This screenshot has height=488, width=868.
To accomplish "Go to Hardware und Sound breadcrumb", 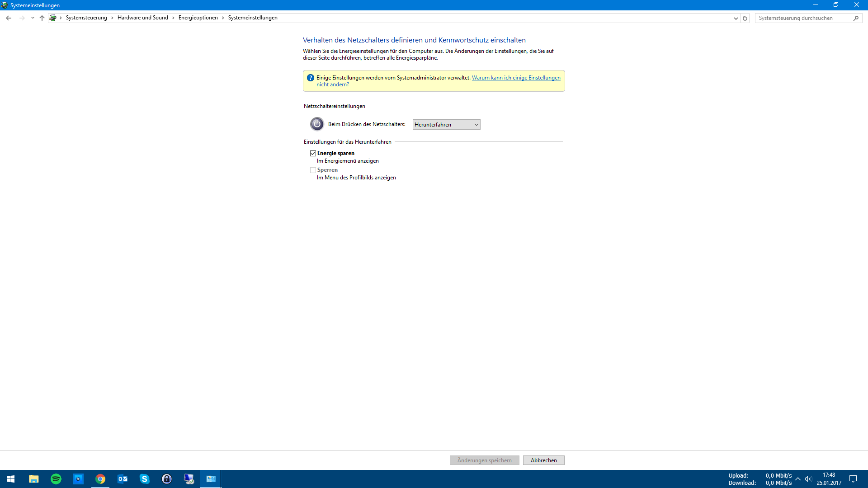I will [x=142, y=18].
